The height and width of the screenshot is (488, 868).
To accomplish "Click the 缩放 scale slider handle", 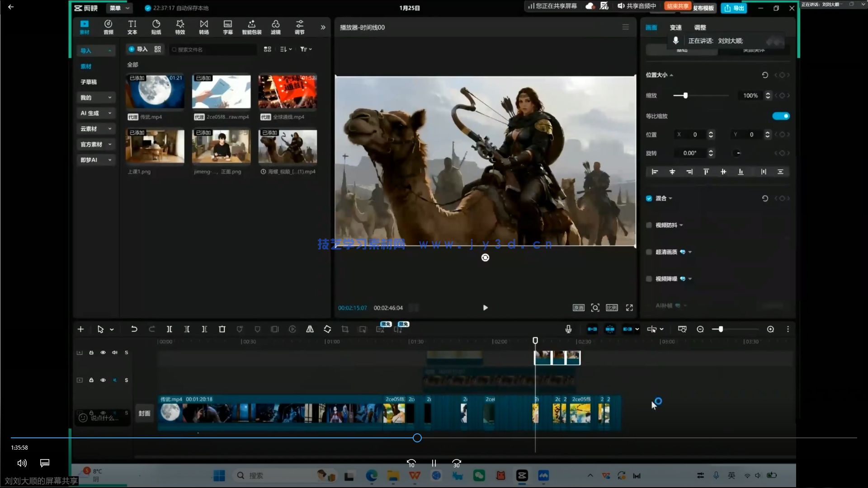I will pos(685,95).
